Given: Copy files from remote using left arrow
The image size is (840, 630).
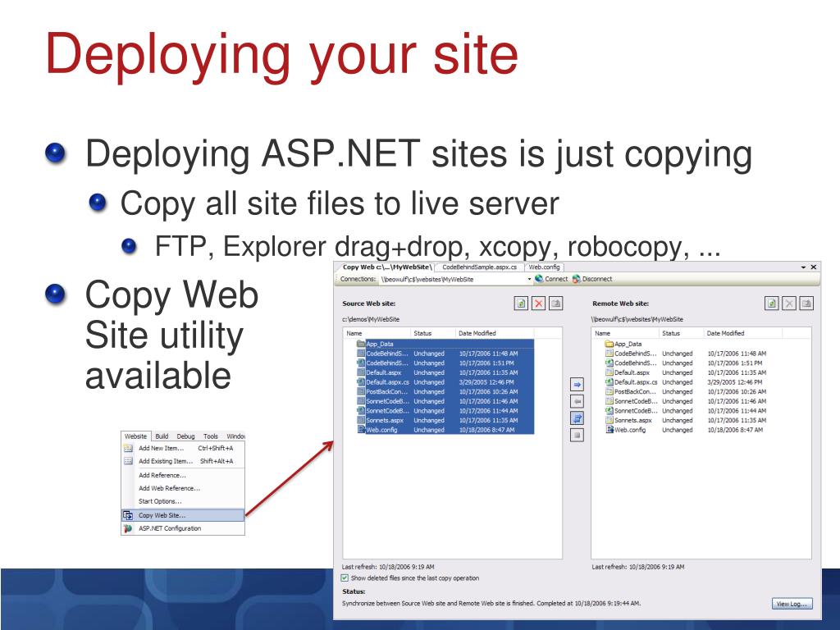Looking at the screenshot, I should pos(577,401).
